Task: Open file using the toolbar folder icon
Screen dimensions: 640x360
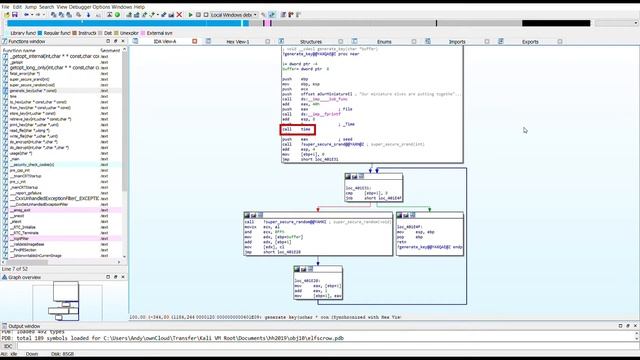Action: (7, 15)
